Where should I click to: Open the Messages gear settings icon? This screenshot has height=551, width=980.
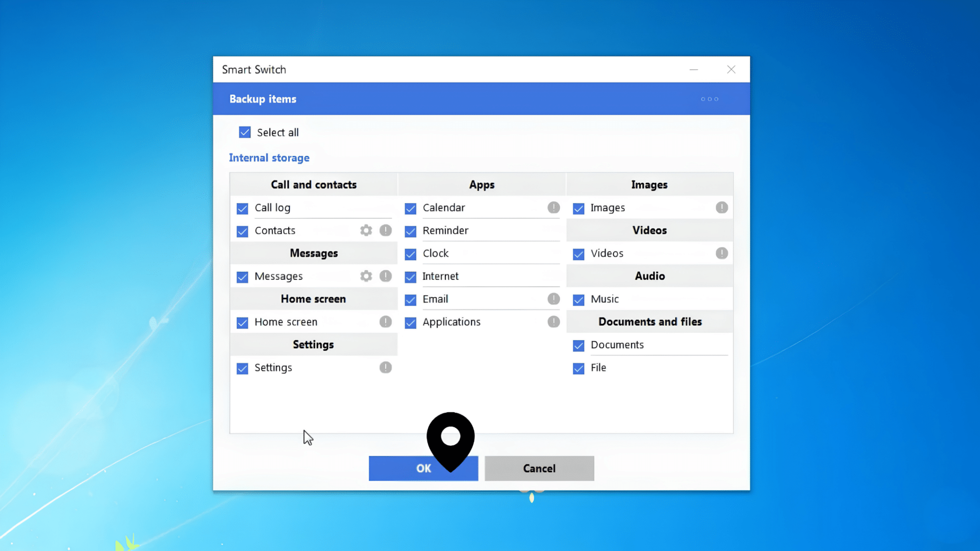click(366, 276)
